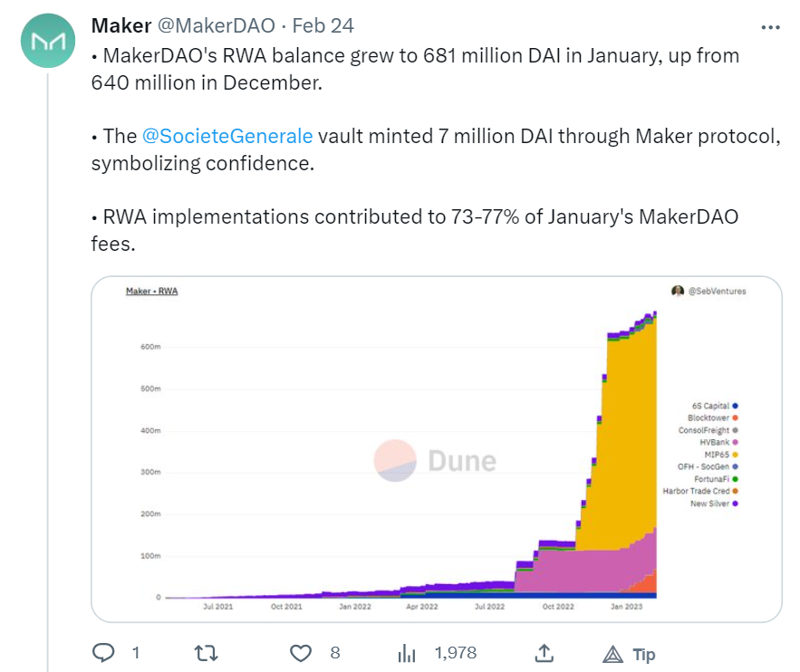Open the reply comment icon
The width and height of the screenshot is (800, 672).
[x=105, y=652]
